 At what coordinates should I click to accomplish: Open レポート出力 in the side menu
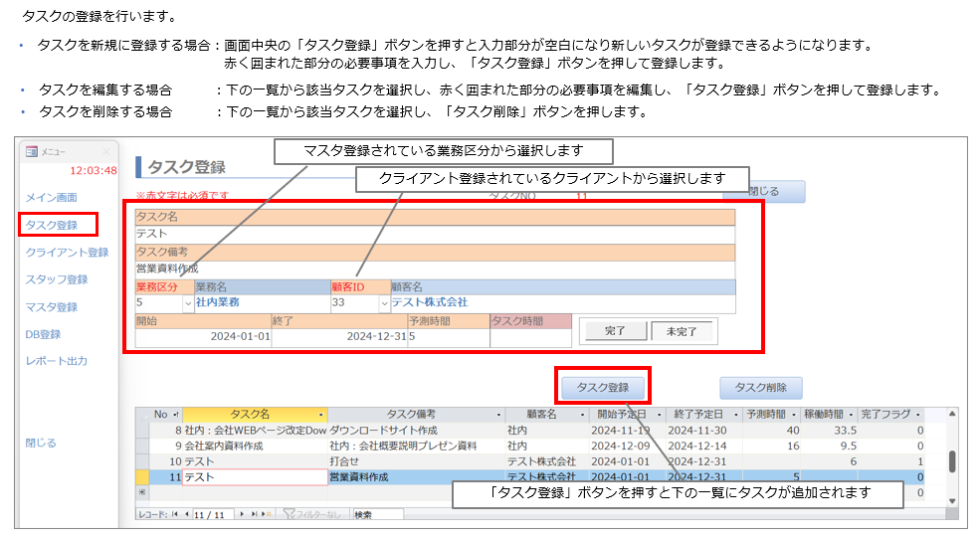point(57,361)
